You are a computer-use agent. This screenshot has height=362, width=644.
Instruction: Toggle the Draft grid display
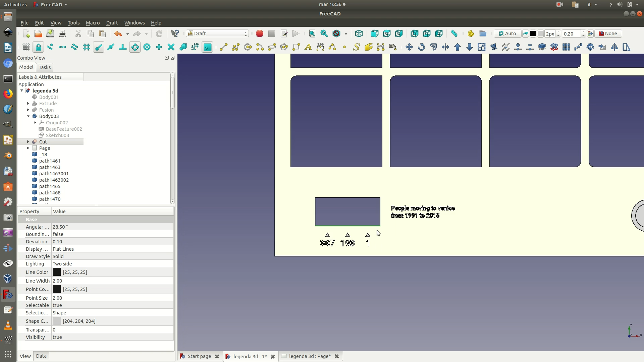[26, 47]
